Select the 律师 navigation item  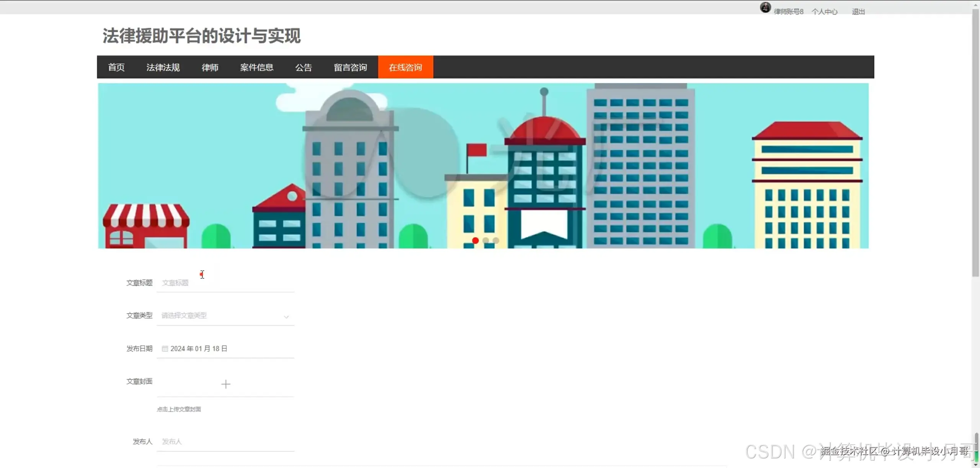click(210, 67)
